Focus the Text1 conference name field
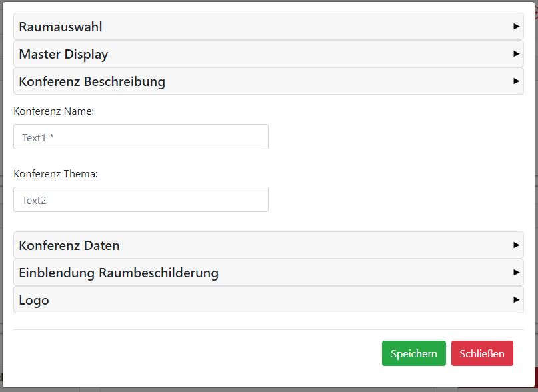This screenshot has height=392, width=538. pyautogui.click(x=141, y=137)
